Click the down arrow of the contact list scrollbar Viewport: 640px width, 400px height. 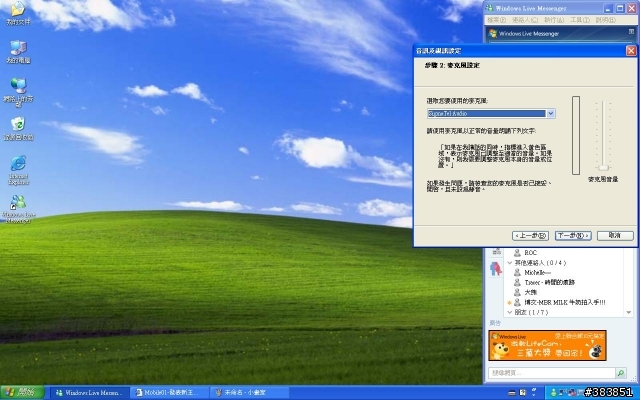pos(629,312)
